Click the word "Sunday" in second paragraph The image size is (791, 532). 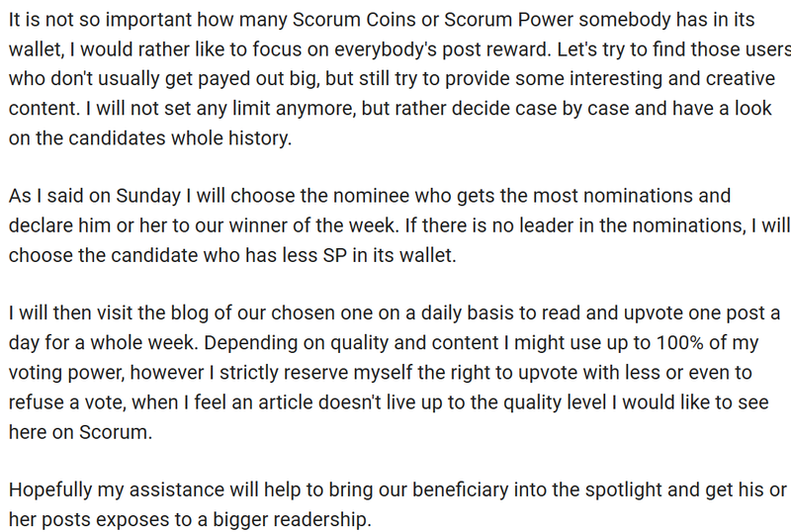tap(148, 196)
